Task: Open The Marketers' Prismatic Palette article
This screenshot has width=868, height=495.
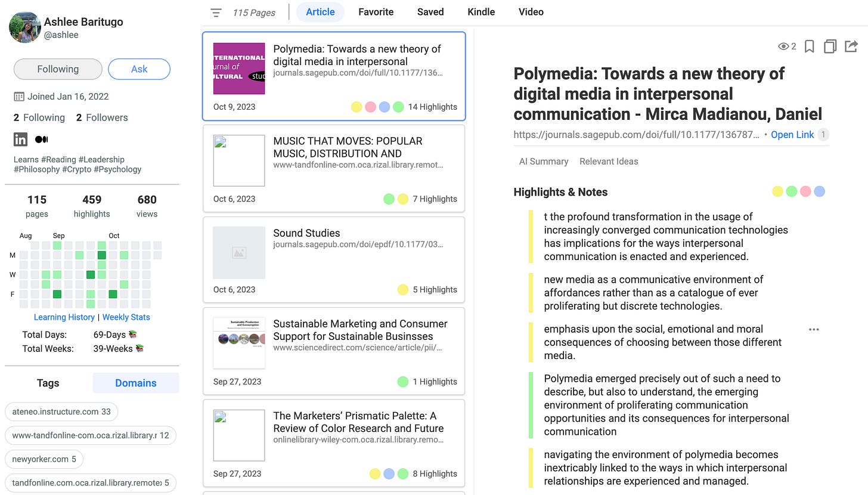Action: point(334,443)
